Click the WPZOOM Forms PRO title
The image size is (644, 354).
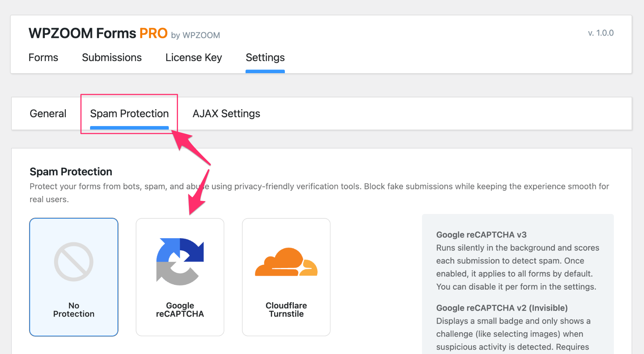pos(98,33)
